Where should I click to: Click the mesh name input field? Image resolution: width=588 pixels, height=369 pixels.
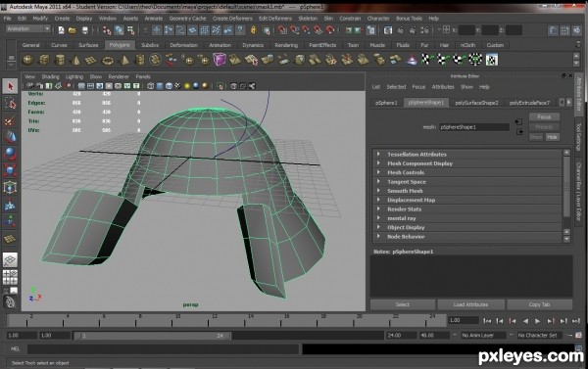pyautogui.click(x=474, y=127)
